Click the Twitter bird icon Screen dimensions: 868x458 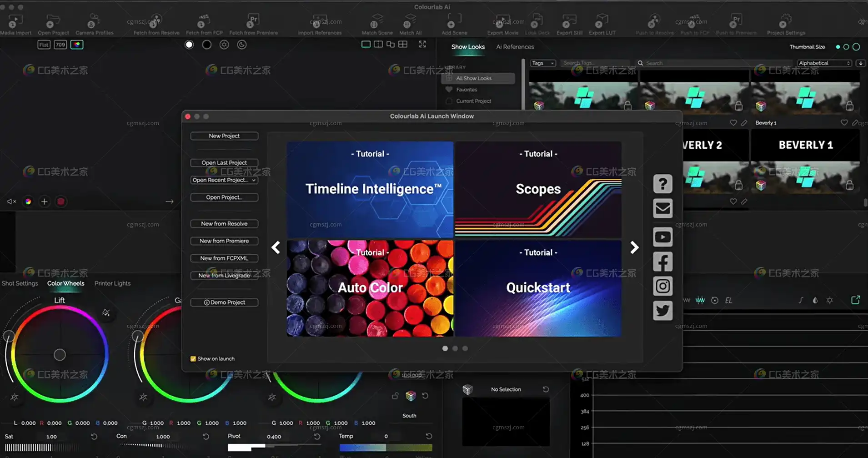pos(662,311)
